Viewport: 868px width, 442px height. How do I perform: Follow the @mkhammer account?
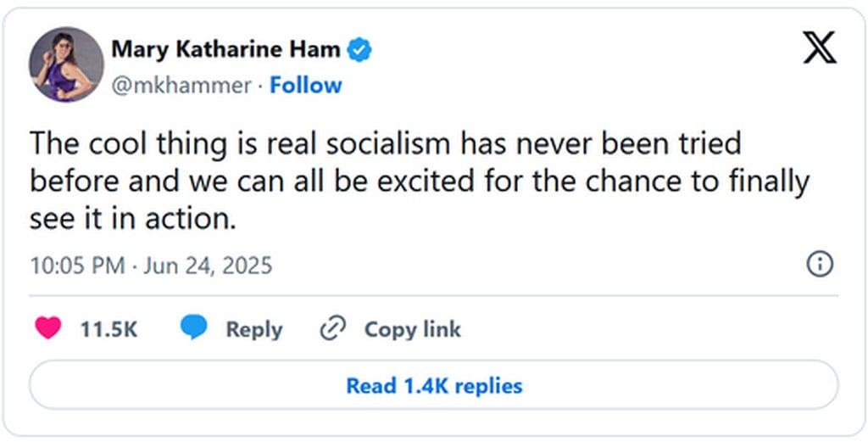coord(306,86)
